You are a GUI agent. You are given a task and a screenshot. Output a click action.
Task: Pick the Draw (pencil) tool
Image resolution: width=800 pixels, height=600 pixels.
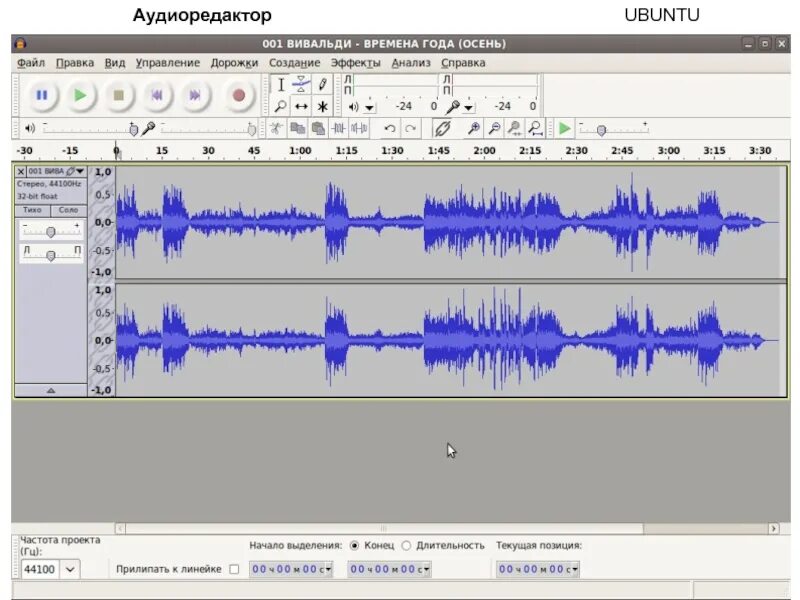322,84
